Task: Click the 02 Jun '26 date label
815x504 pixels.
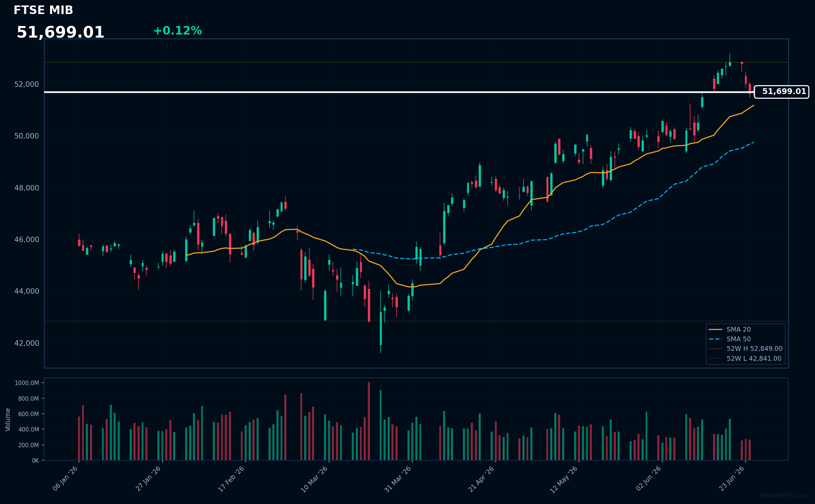Action: pos(648,478)
